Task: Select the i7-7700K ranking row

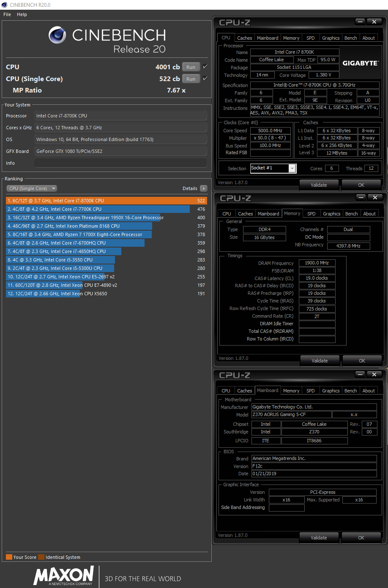Action: 107,209
